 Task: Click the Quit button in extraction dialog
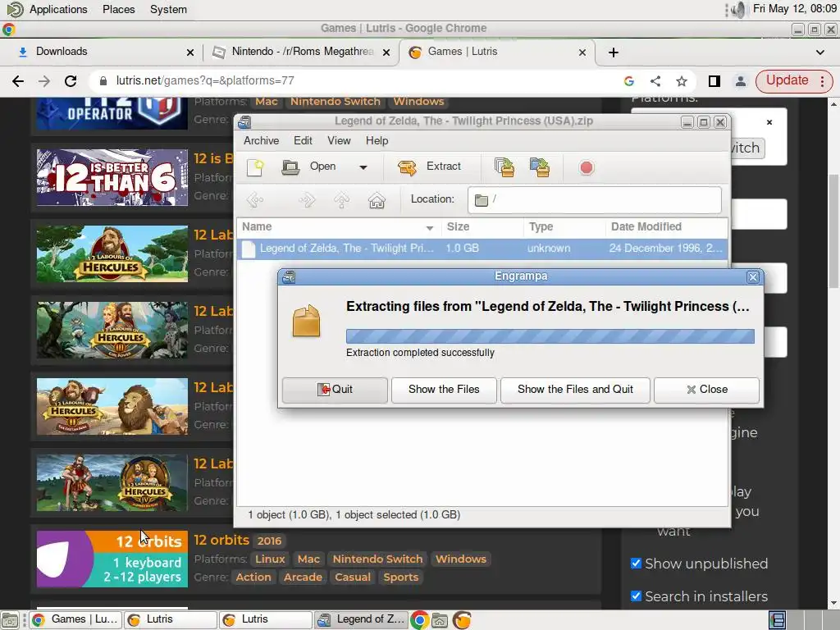click(335, 390)
